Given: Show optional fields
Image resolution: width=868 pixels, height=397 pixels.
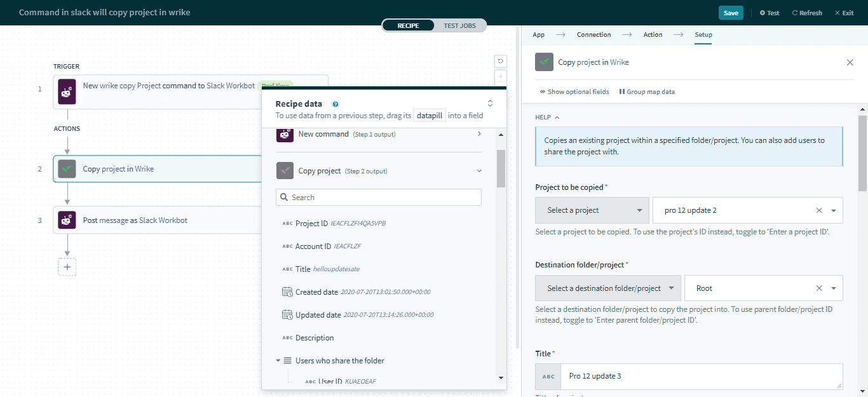Looking at the screenshot, I should click(x=574, y=92).
